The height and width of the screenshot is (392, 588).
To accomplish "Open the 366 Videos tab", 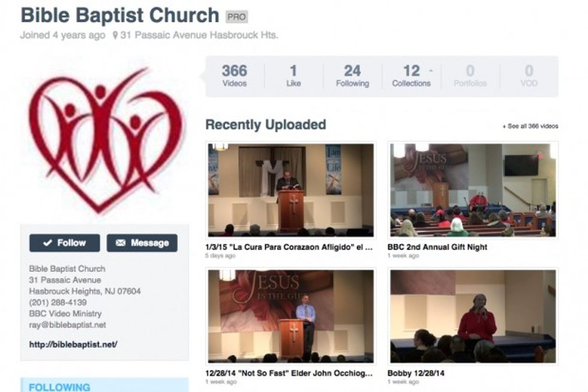I will point(235,76).
